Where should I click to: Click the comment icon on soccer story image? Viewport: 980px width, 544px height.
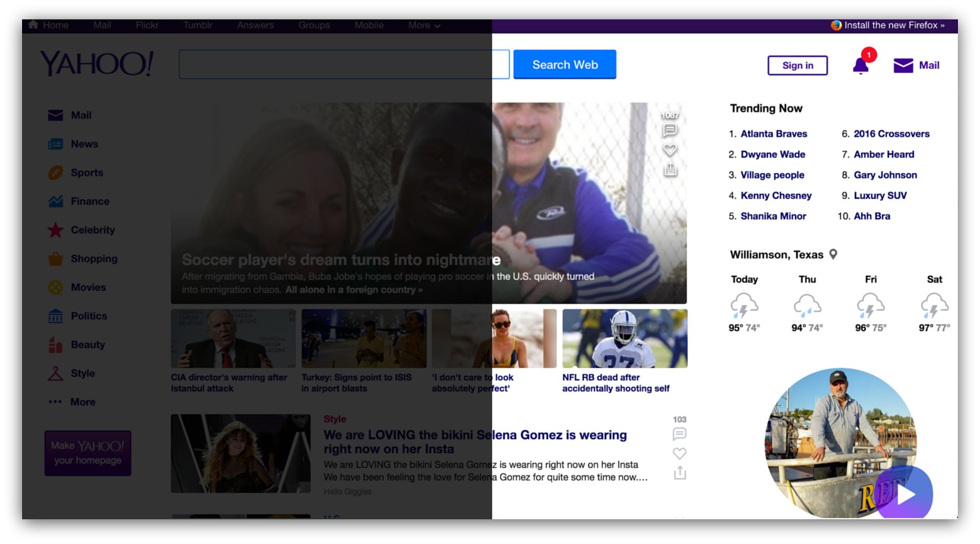tap(670, 130)
